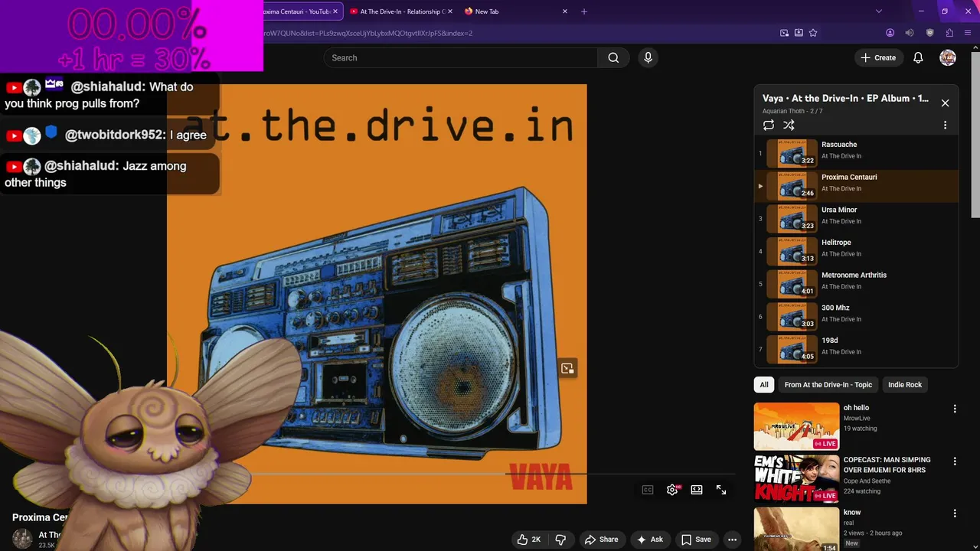Click the Create button
The width and height of the screenshot is (980, 551).
click(878, 57)
